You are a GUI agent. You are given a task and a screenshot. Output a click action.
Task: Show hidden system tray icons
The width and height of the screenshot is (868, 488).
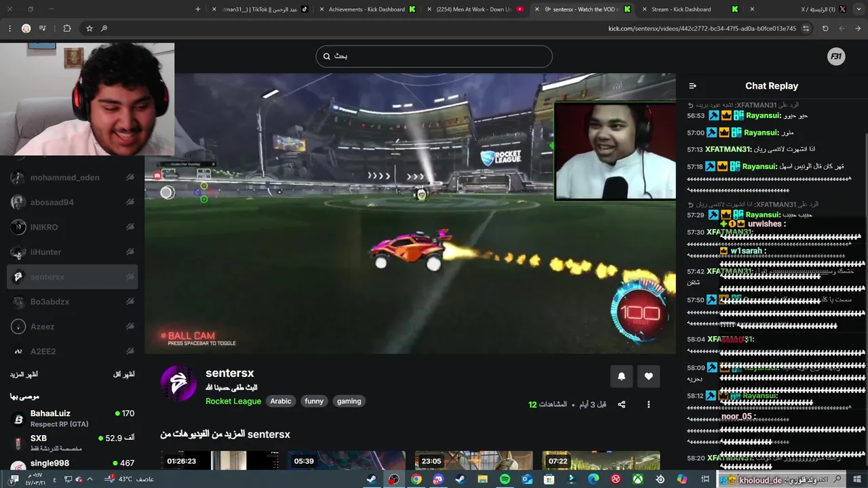[x=90, y=479]
